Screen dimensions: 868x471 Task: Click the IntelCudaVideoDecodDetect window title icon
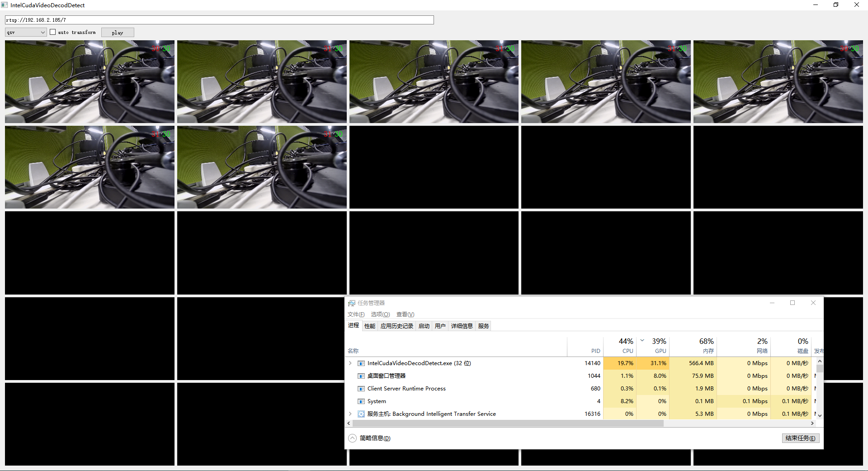coord(5,5)
